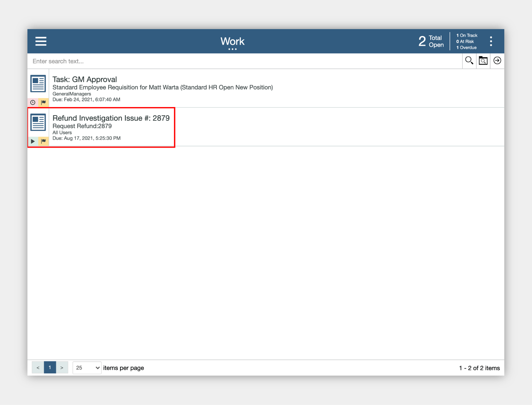Select page 1 button
532x405 pixels.
click(50, 368)
